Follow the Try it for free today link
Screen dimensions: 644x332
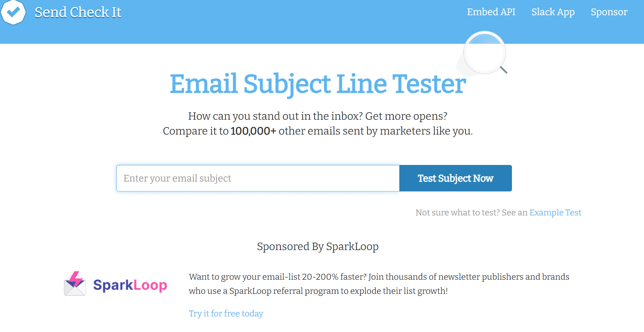(x=226, y=313)
